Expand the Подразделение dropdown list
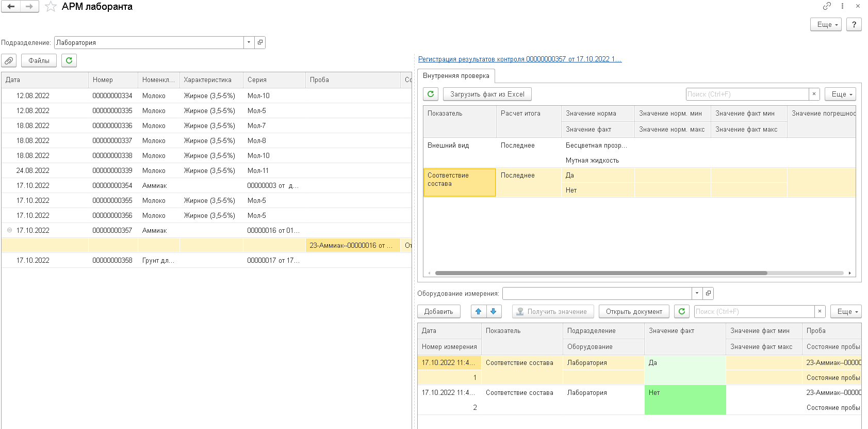The width and height of the screenshot is (868, 429). tap(249, 42)
